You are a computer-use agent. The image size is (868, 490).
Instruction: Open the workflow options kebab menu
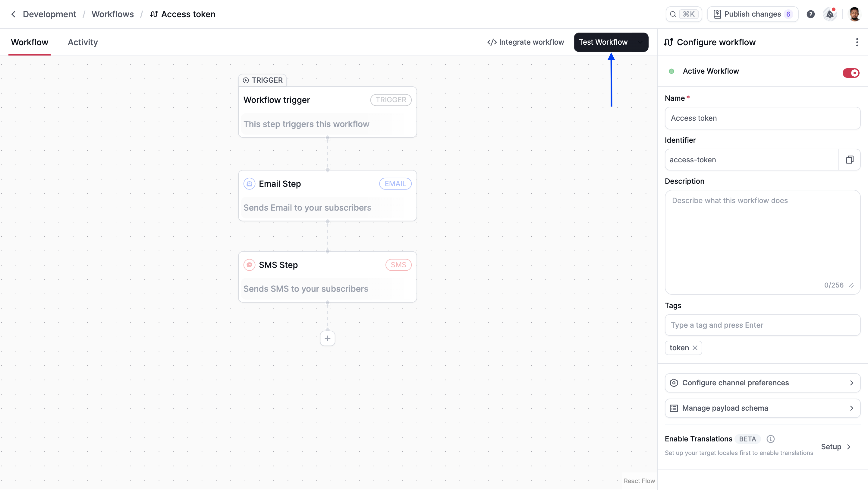[857, 42]
